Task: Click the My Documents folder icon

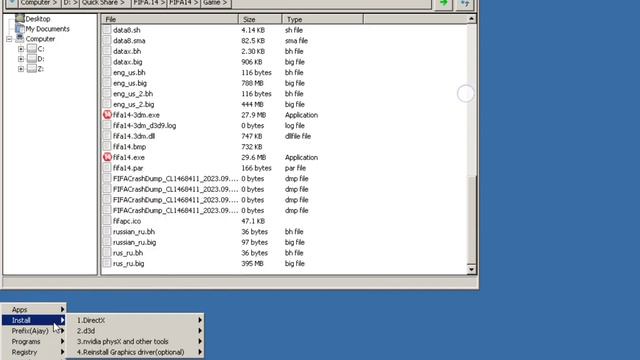Action: point(20,29)
